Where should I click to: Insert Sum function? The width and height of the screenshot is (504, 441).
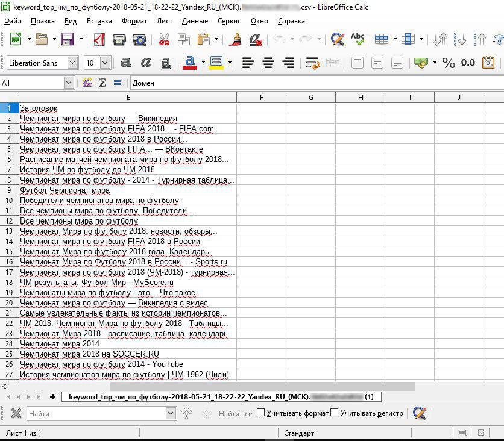coord(102,83)
